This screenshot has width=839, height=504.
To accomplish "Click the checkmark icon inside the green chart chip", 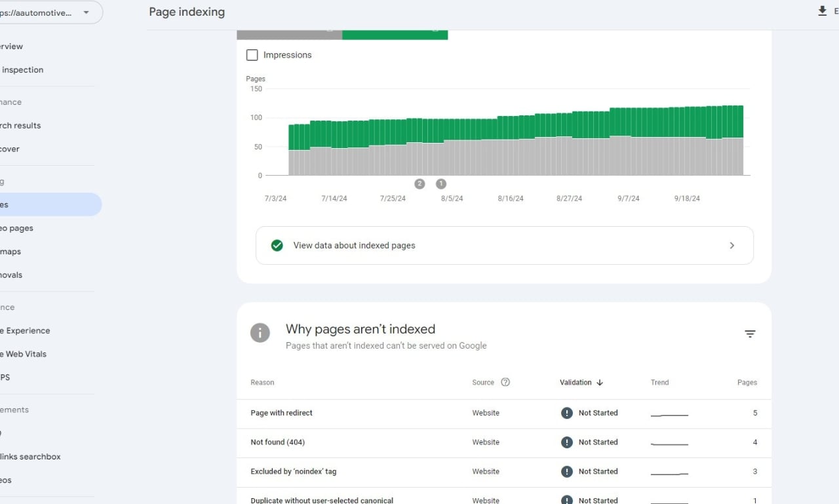I will pos(435,29).
